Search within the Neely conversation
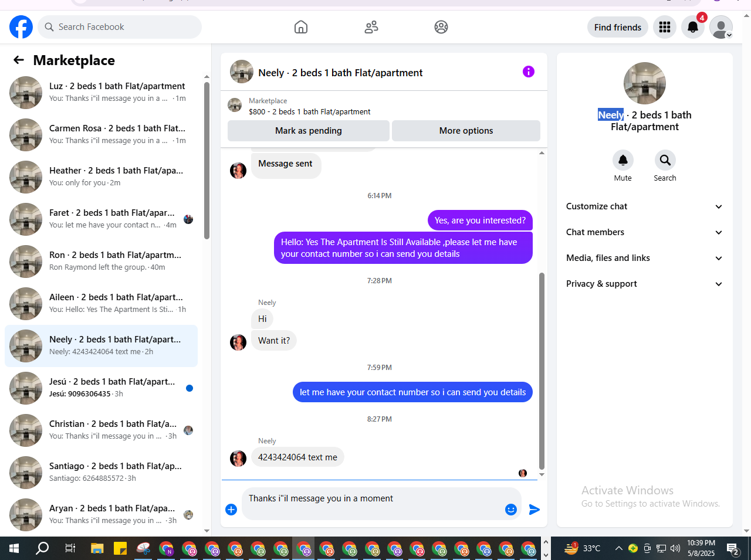 click(665, 160)
